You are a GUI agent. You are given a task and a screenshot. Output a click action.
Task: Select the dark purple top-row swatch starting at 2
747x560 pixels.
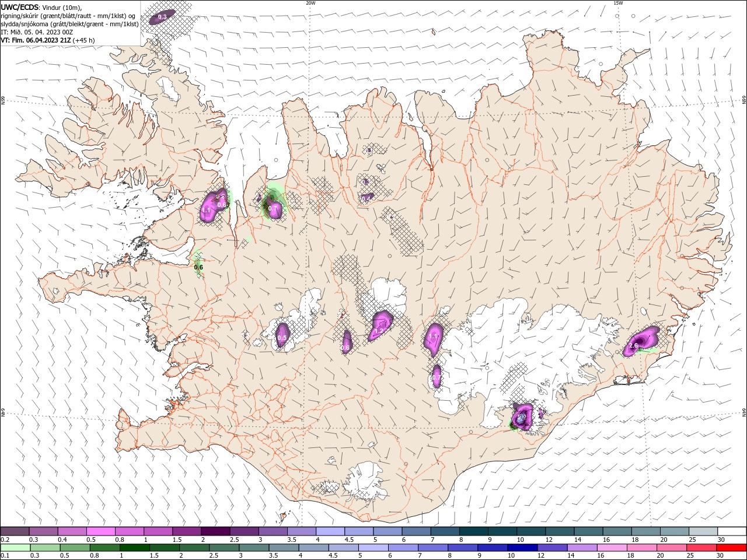pos(215,531)
